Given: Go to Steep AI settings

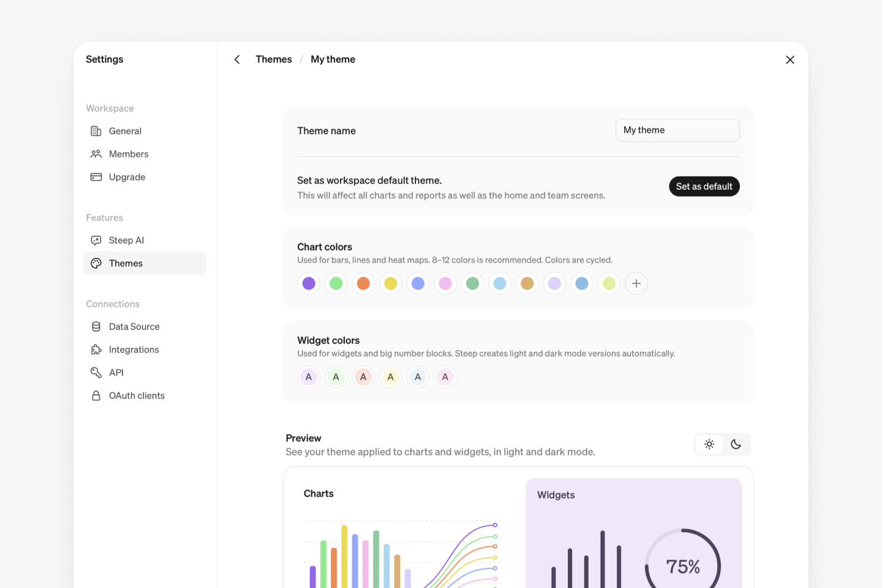Looking at the screenshot, I should coord(145,240).
